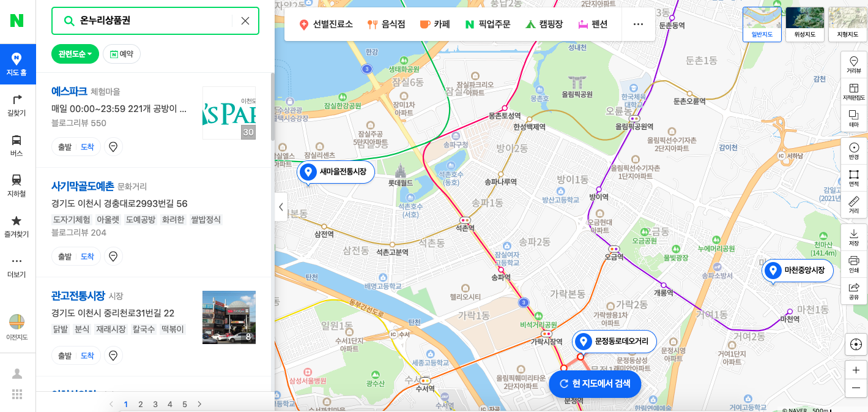Click the search magnifier icon
868x412 pixels.
[69, 21]
